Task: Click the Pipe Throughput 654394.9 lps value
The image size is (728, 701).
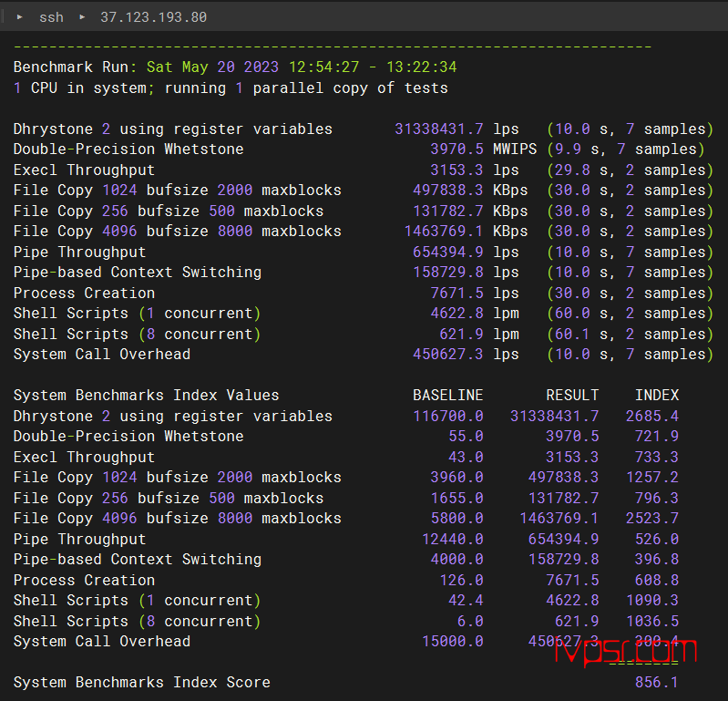Action: coord(466,252)
